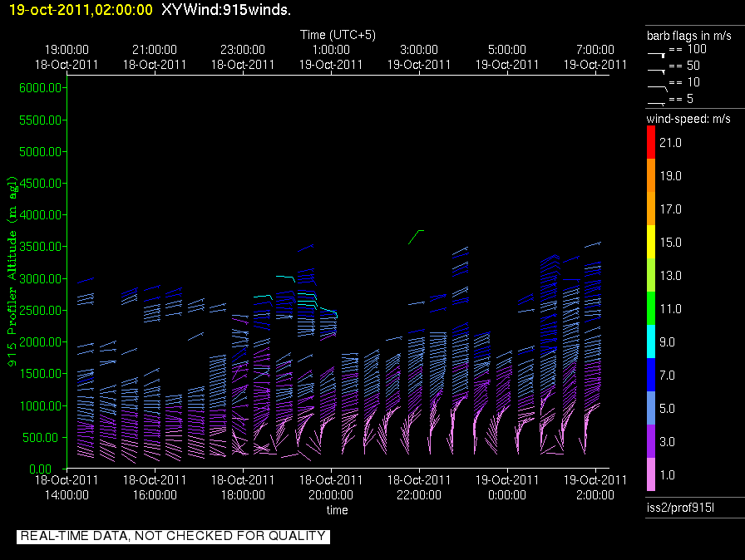Click the 19.0 color scale value
This screenshot has width=745, height=560.
[x=670, y=176]
